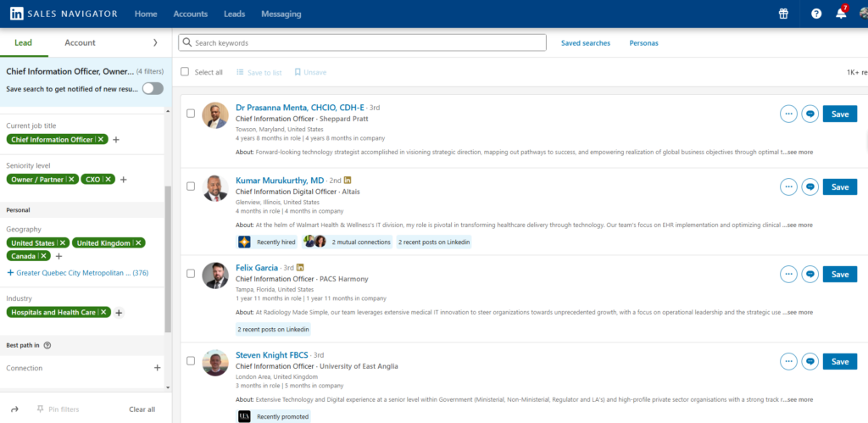Open Accounts in navigation bar
Viewport: 868px width, 423px height.
pyautogui.click(x=191, y=14)
